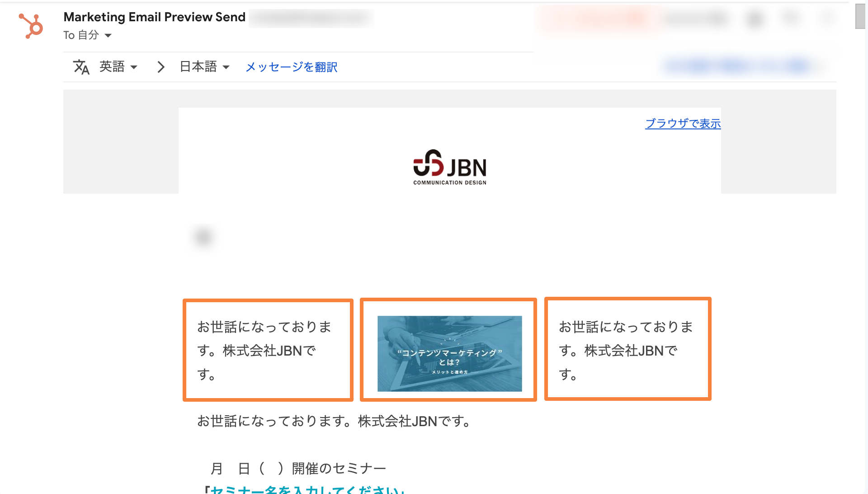
Task: Click the blurred orange button in header
Action: click(x=600, y=19)
